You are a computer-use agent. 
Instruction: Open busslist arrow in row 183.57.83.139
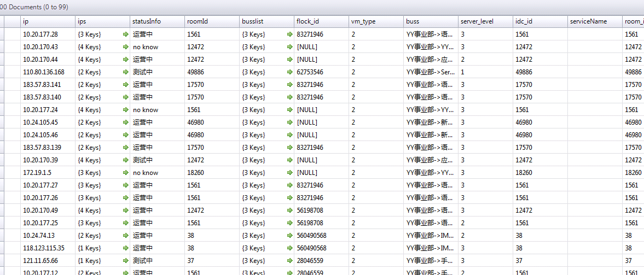(289, 148)
